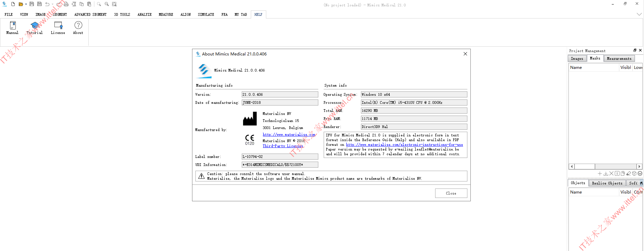Image resolution: width=644 pixels, height=251 pixels.
Task: Switch to the ADVANCED SEGMENT ribbon tab
Action: 91,14
